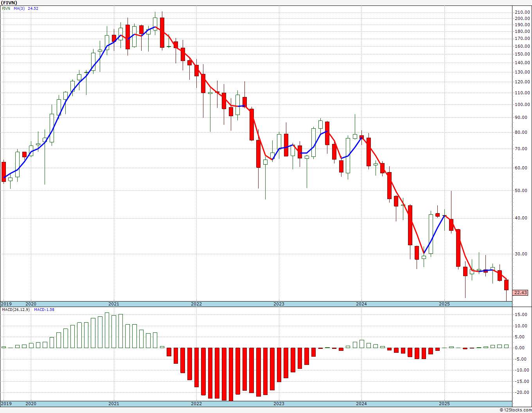Select the 120.00 price axis label
The width and height of the screenshot is (532, 413).
522,82
